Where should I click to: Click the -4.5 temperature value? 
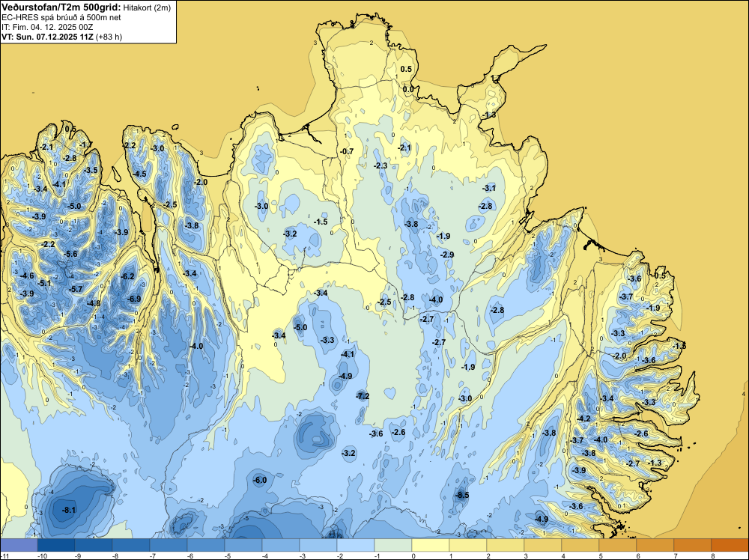[x=140, y=174]
